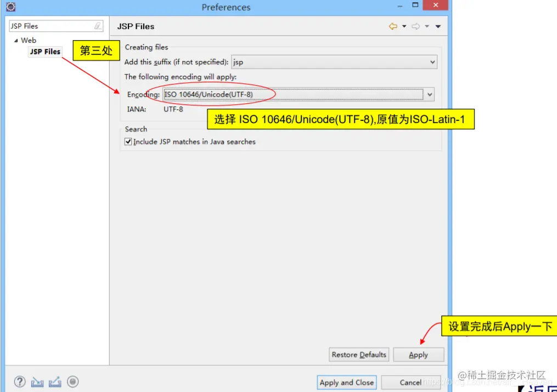557x392 pixels.
Task: Collapse the Web tree node
Action: click(x=15, y=41)
